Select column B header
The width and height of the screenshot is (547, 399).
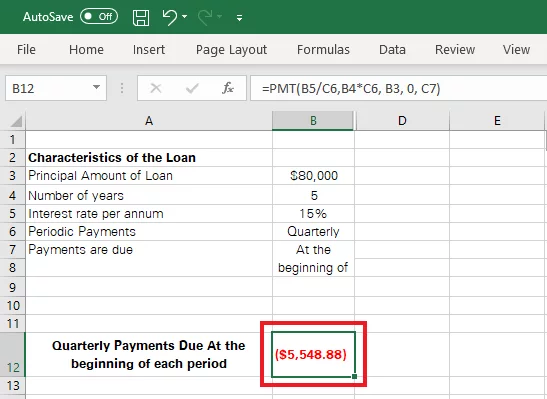click(313, 121)
